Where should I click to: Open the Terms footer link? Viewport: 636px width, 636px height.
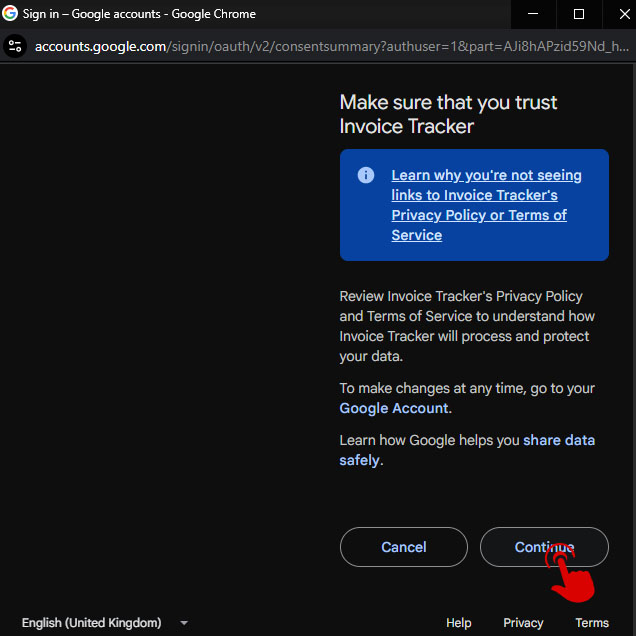tap(591, 623)
